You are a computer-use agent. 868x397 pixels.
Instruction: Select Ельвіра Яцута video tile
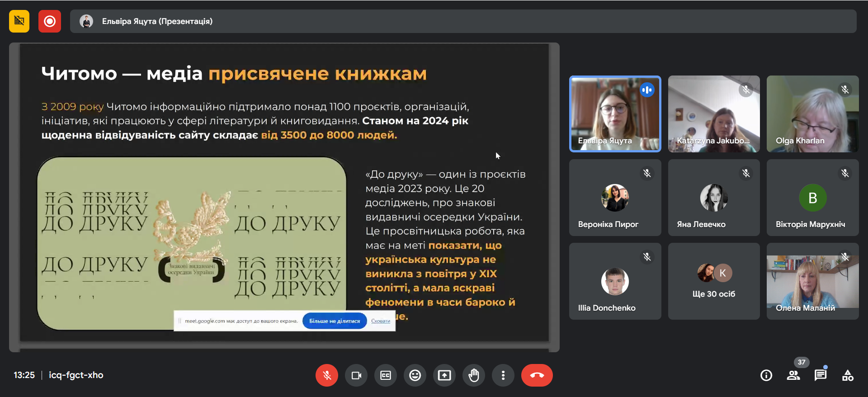[x=615, y=114]
